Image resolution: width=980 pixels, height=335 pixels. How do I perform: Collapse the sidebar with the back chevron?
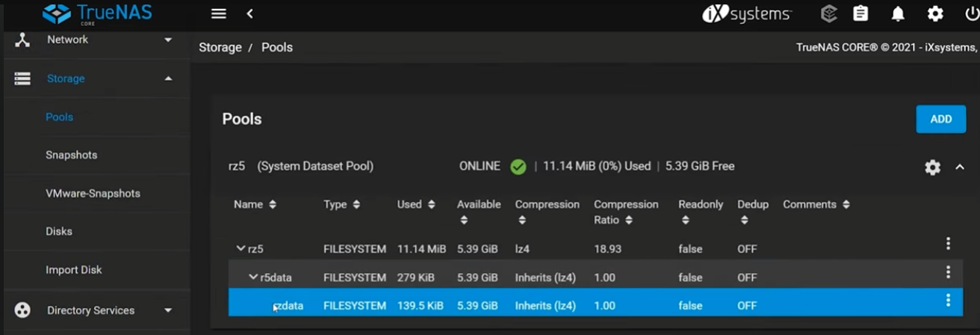[249, 14]
